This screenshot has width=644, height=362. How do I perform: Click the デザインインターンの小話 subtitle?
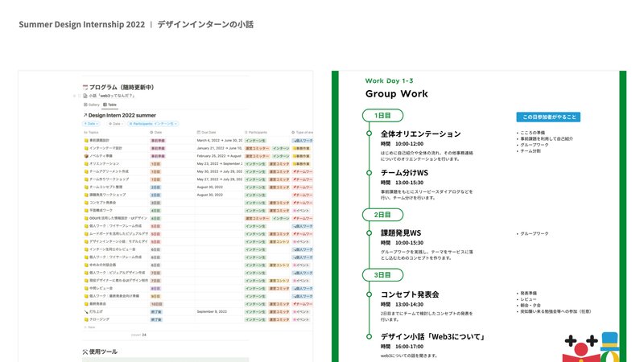tap(205, 24)
